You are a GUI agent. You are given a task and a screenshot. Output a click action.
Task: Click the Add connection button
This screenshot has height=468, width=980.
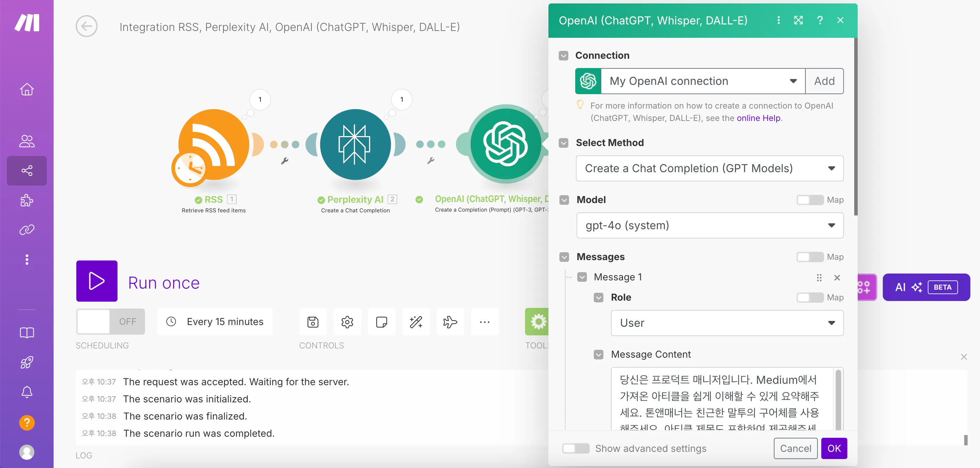[x=824, y=81]
